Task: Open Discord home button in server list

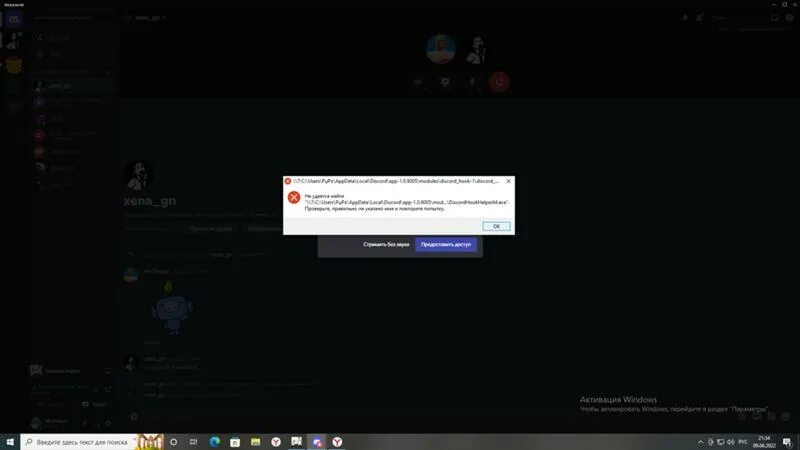Action: click(14, 19)
